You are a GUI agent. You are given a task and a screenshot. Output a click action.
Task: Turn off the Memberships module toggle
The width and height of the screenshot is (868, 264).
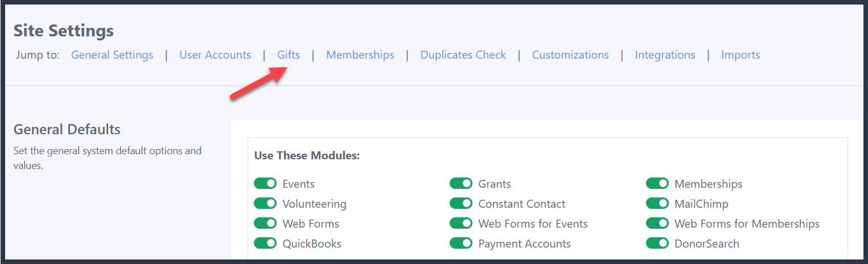pyautogui.click(x=657, y=184)
